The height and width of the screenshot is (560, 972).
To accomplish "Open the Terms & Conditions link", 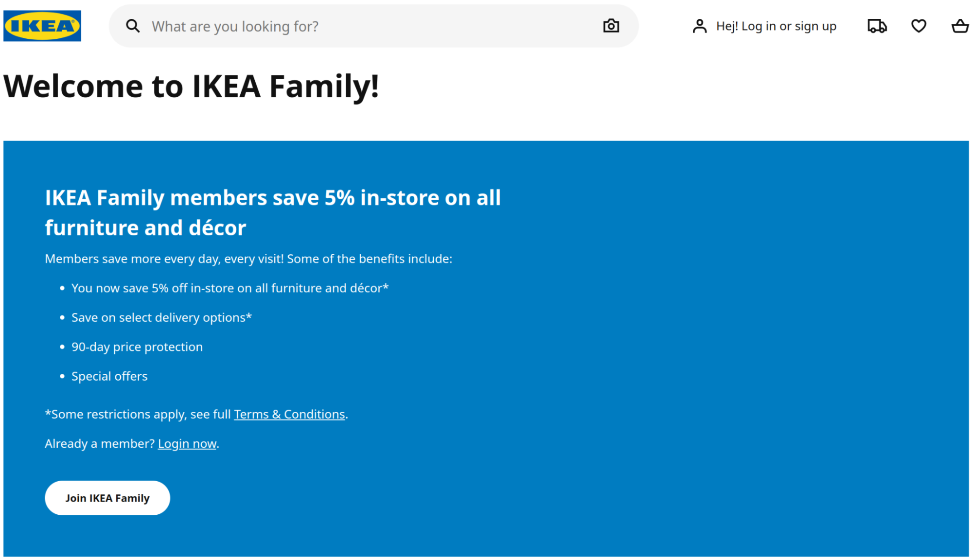I will (x=289, y=414).
